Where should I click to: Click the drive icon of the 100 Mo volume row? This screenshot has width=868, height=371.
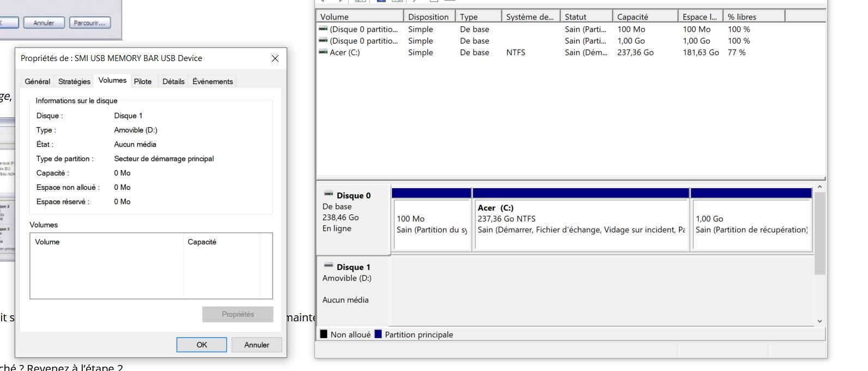coord(323,29)
